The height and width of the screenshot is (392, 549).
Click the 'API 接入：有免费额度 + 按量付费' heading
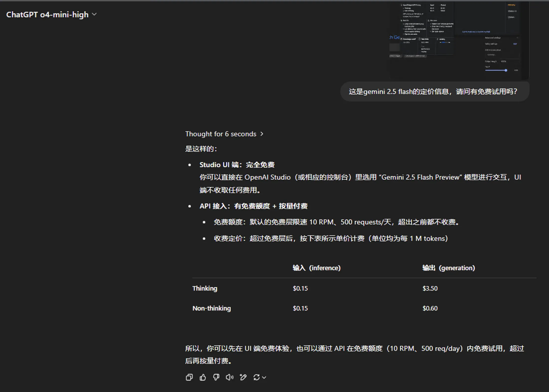254,206
